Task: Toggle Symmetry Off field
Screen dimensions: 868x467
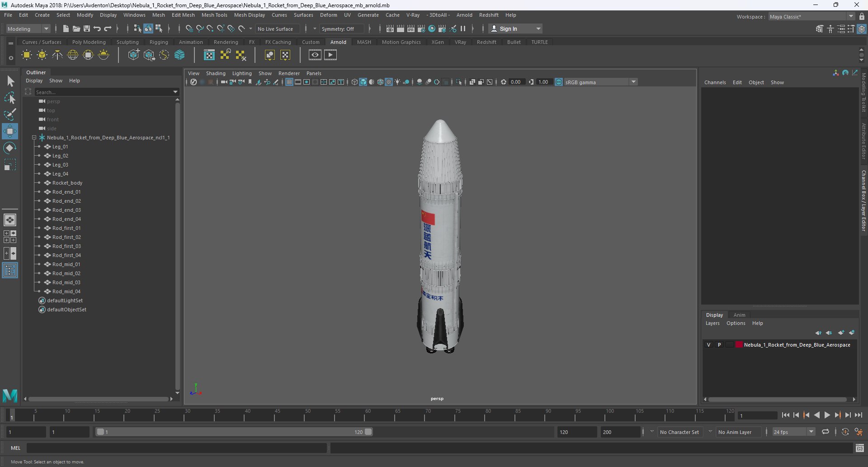Action: pos(341,29)
